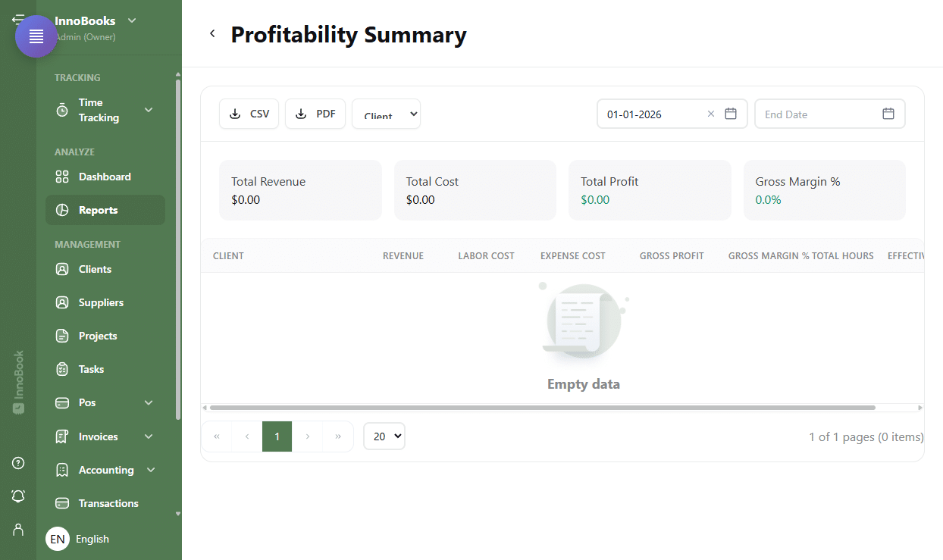Click the TOTAL HOURS column header
The width and height of the screenshot is (943, 560).
click(843, 256)
